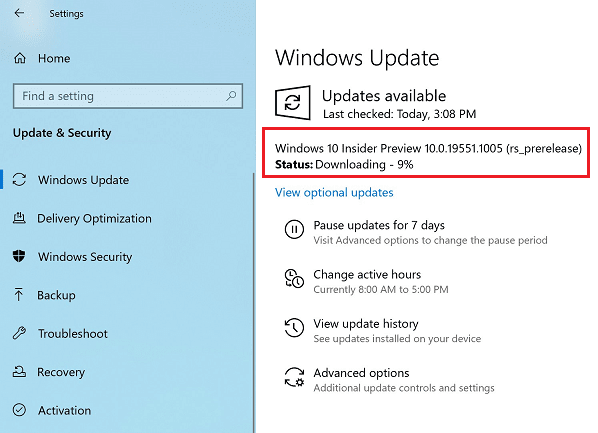
Task: Click the Settings window title text
Action: [66, 14]
